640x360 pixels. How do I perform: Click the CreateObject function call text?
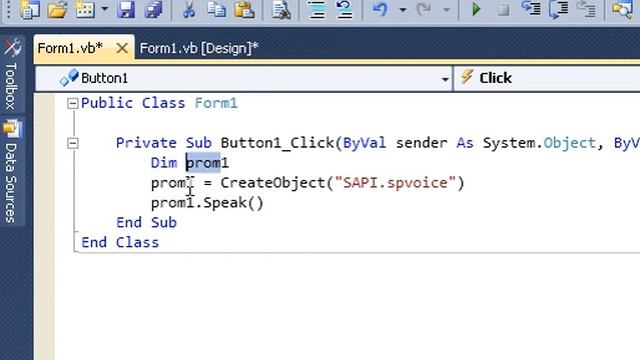(273, 183)
